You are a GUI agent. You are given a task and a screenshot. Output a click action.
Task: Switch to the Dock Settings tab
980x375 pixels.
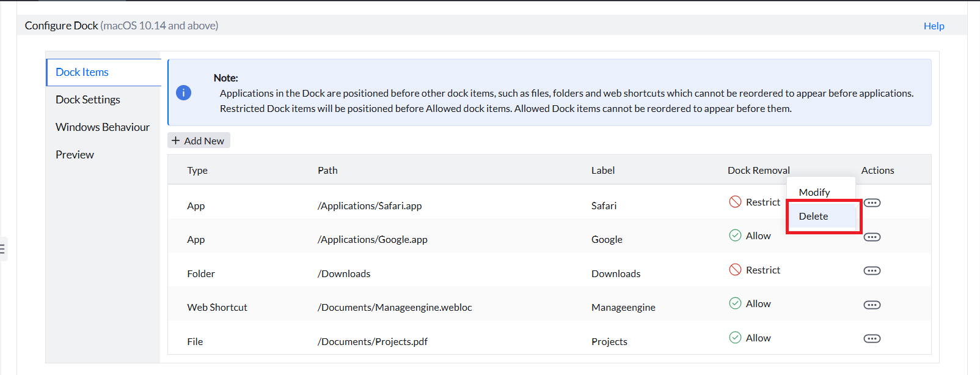(x=88, y=100)
